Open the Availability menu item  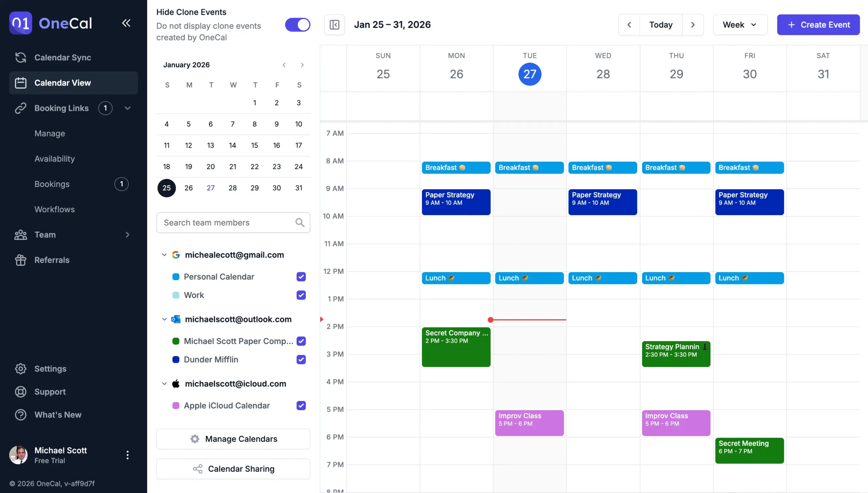coord(55,159)
